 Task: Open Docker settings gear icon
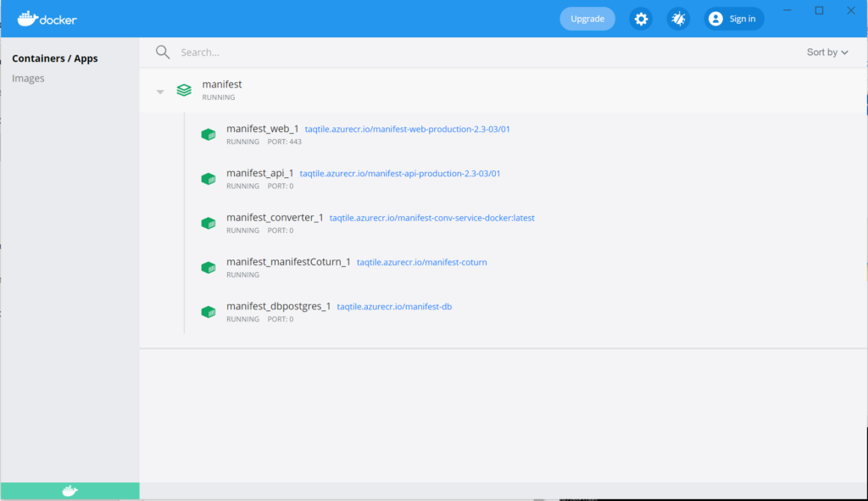pos(641,19)
